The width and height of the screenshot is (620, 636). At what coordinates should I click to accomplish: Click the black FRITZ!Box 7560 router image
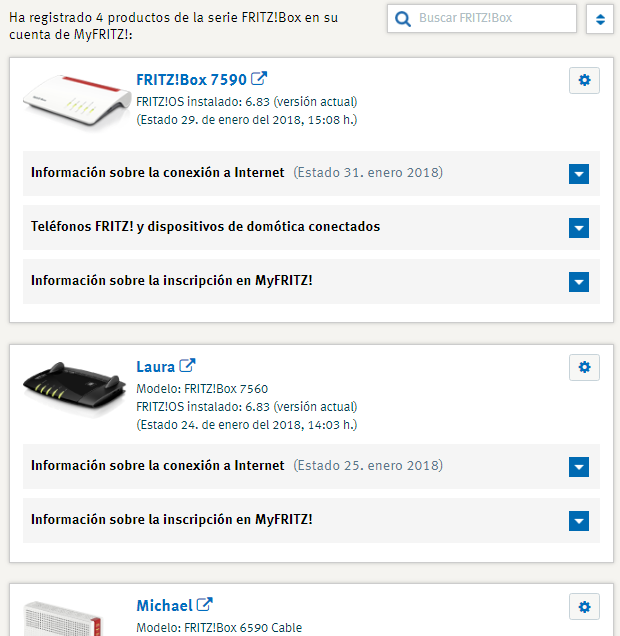75,388
